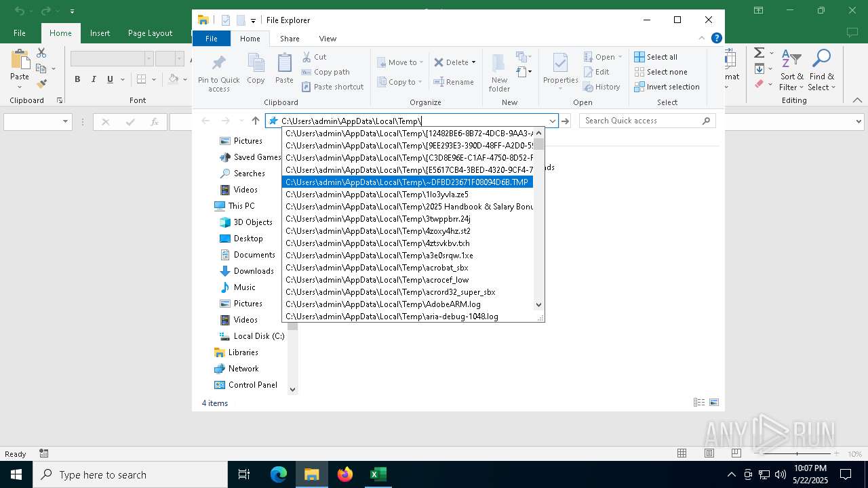This screenshot has height=488, width=868.
Task: Open Excel Sort & Filter menu
Action: click(791, 70)
